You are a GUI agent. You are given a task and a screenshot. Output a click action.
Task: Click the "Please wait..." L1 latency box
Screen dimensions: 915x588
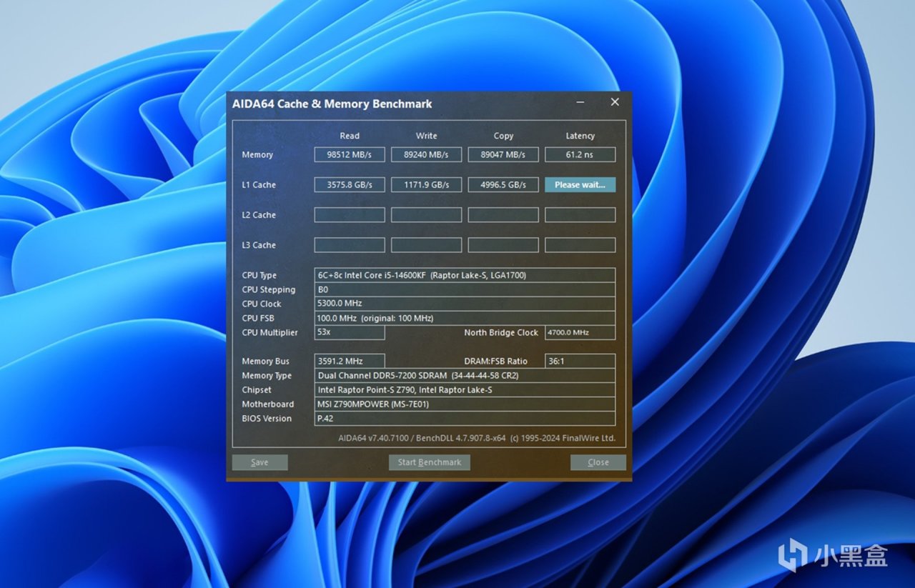coord(580,184)
